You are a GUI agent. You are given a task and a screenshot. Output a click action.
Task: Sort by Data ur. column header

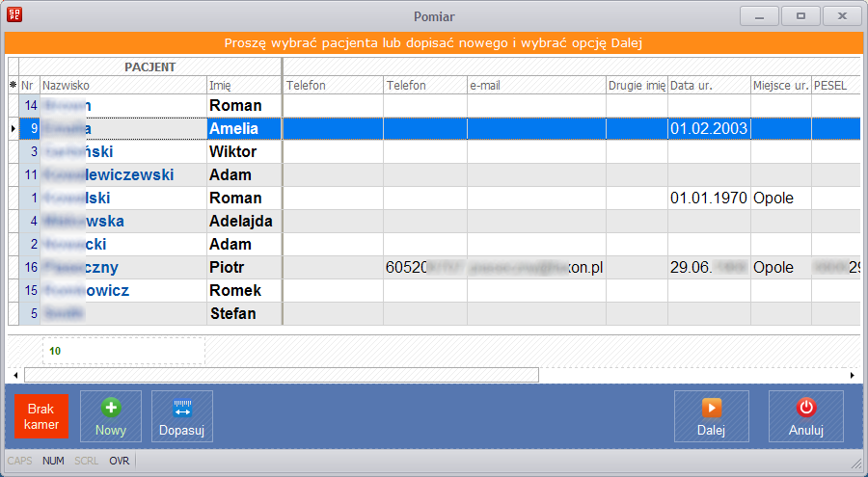[x=708, y=86]
